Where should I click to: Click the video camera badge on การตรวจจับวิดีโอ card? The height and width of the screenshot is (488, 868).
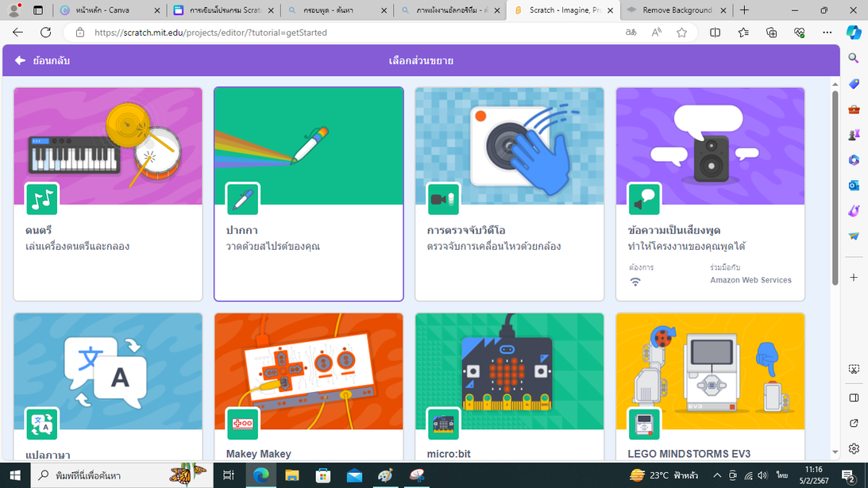tap(443, 199)
